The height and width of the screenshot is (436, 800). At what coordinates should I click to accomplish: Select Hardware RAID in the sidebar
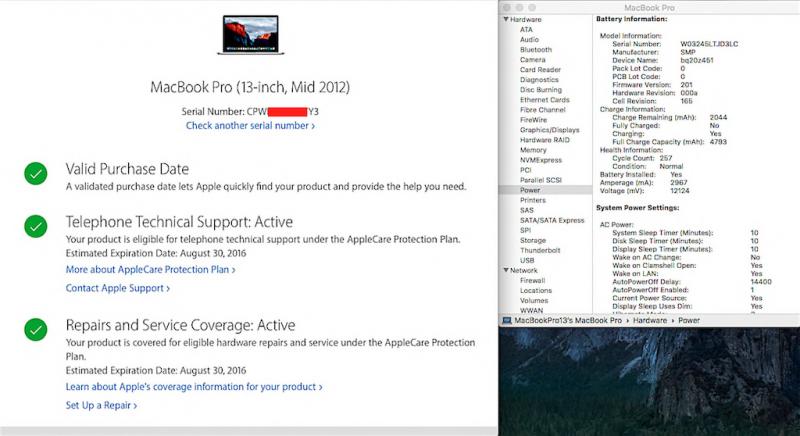tap(544, 140)
